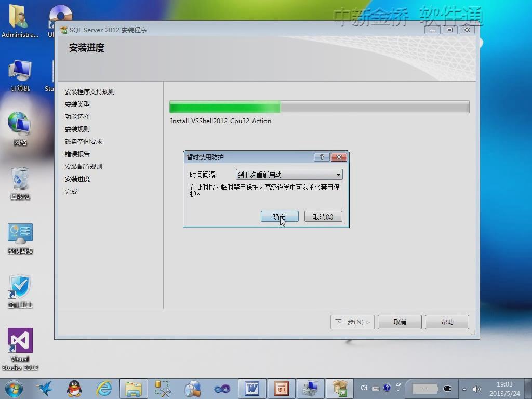Click the 取消 button of the SQL Server setup
The width and height of the screenshot is (532, 399).
coord(400,322)
